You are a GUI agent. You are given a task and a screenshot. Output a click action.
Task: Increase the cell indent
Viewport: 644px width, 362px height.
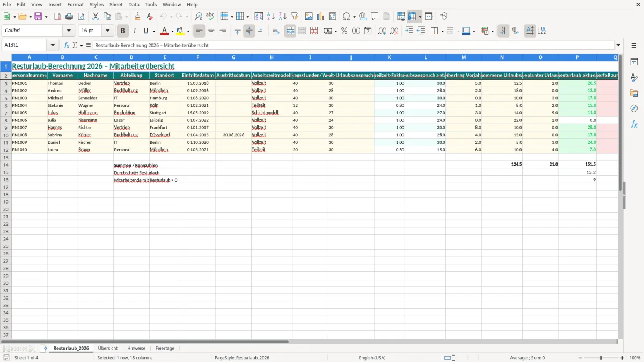coord(409,31)
